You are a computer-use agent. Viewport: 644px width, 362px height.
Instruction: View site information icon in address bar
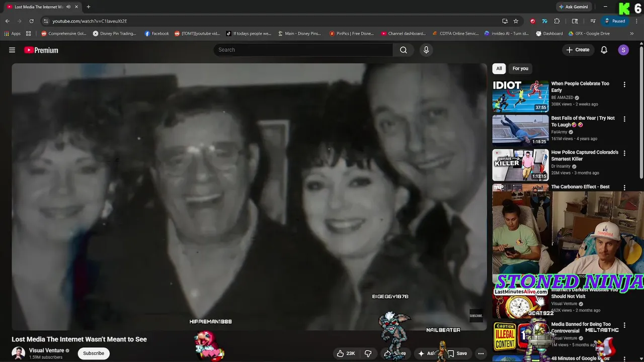coord(46,21)
